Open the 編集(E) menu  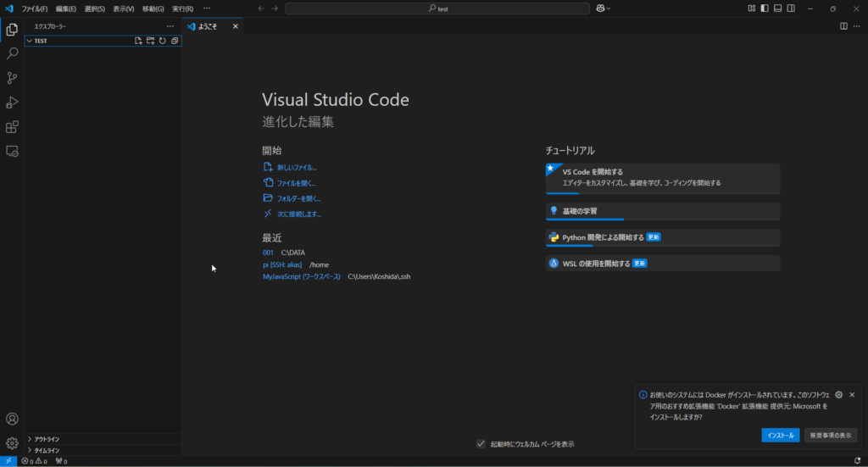click(x=66, y=8)
